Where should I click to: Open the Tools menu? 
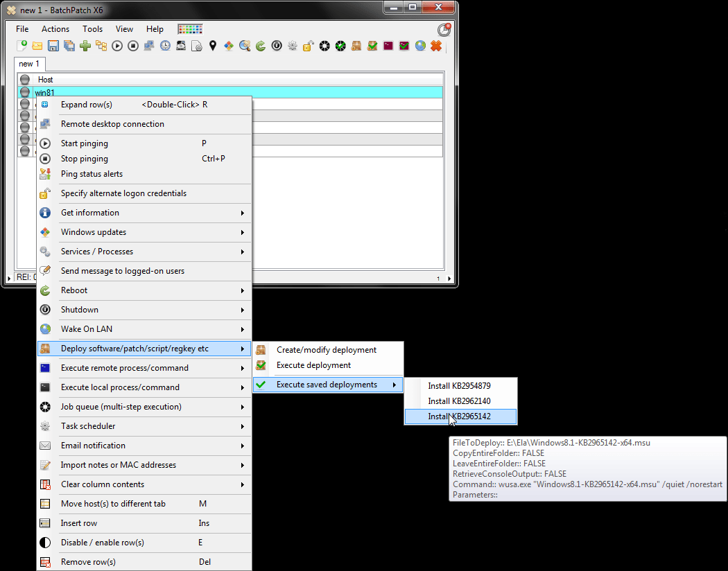pos(92,29)
